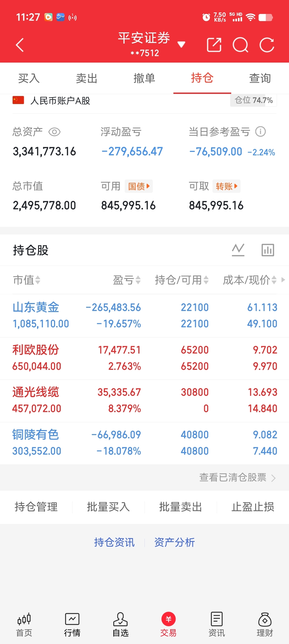Tap the 转账 button
The width and height of the screenshot is (289, 644).
(x=226, y=186)
